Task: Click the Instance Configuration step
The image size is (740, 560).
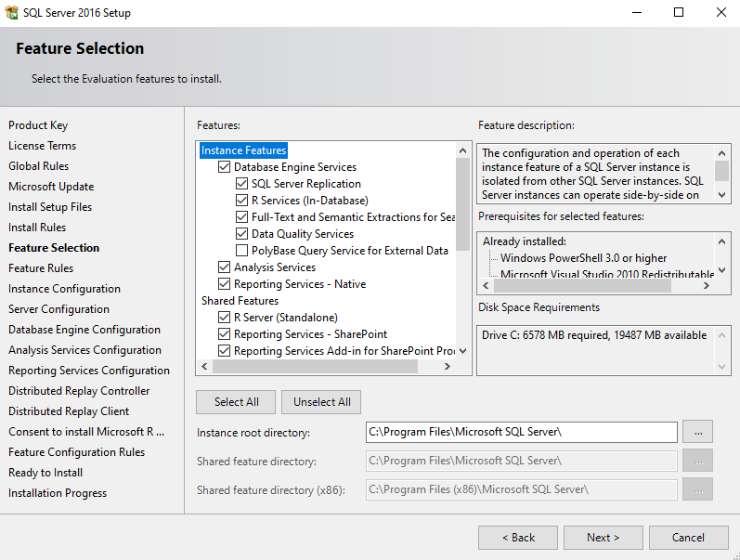Action: tap(64, 289)
